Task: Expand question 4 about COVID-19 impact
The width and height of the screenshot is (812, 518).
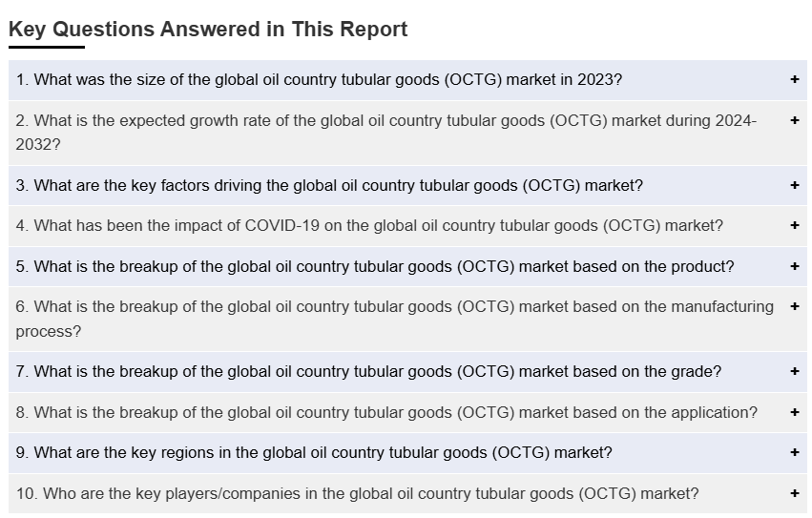Action: (369, 226)
